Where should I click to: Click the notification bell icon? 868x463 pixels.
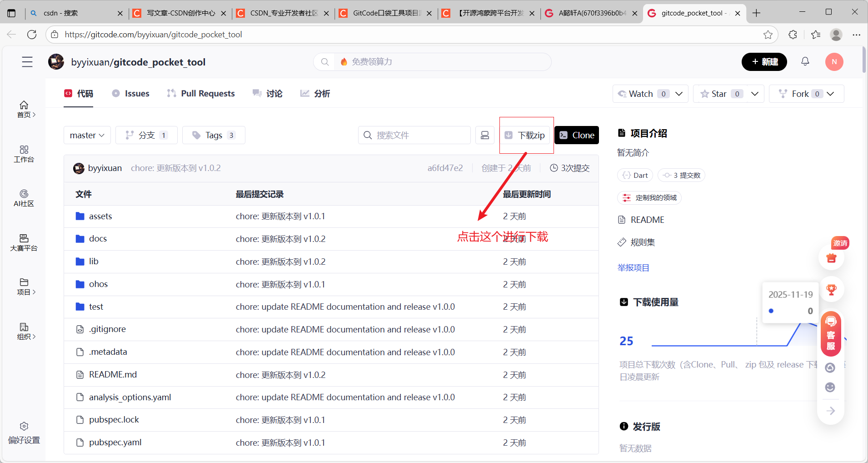click(x=805, y=61)
